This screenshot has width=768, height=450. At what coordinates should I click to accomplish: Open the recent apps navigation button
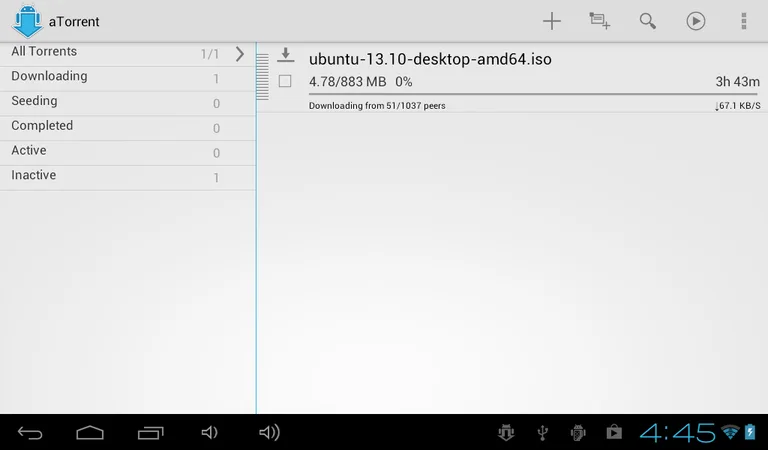pyautogui.click(x=150, y=433)
